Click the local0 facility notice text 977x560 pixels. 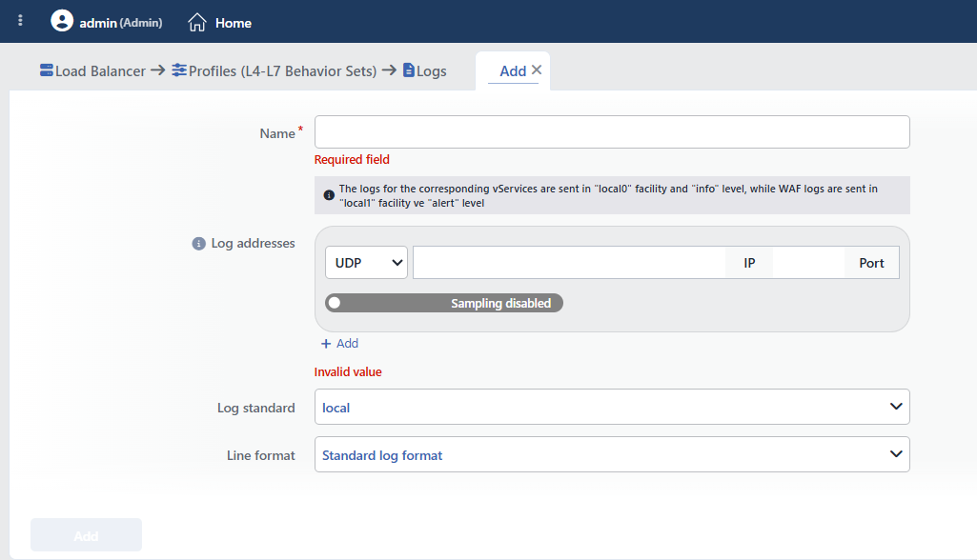tap(608, 195)
